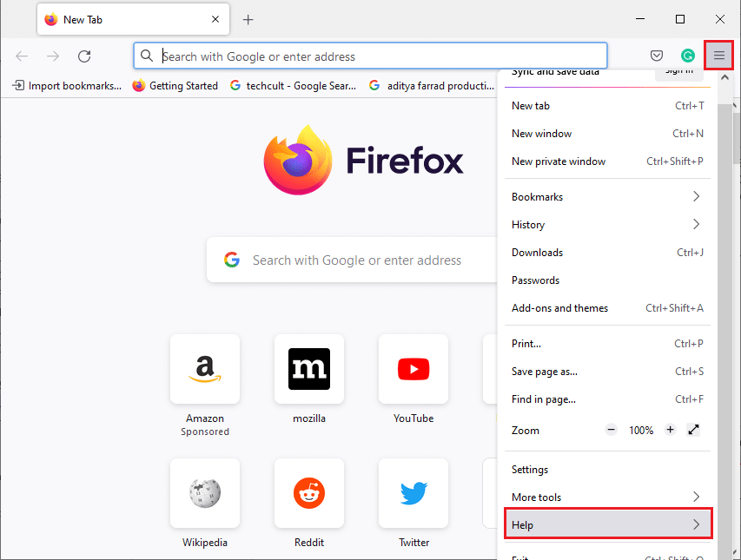Reload the current page
Screen dimensions: 741x560
pyautogui.click(x=84, y=56)
